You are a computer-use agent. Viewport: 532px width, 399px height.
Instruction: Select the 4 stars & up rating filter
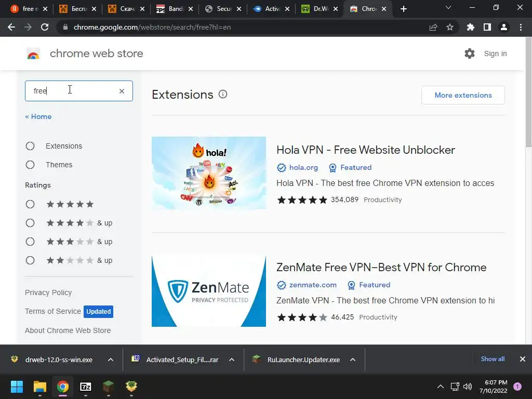tap(30, 223)
